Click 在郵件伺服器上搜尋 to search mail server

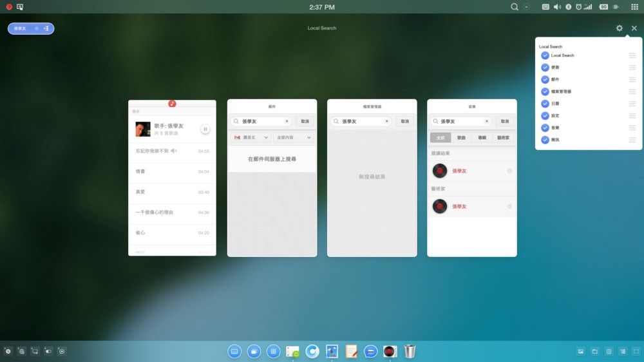pos(272,158)
